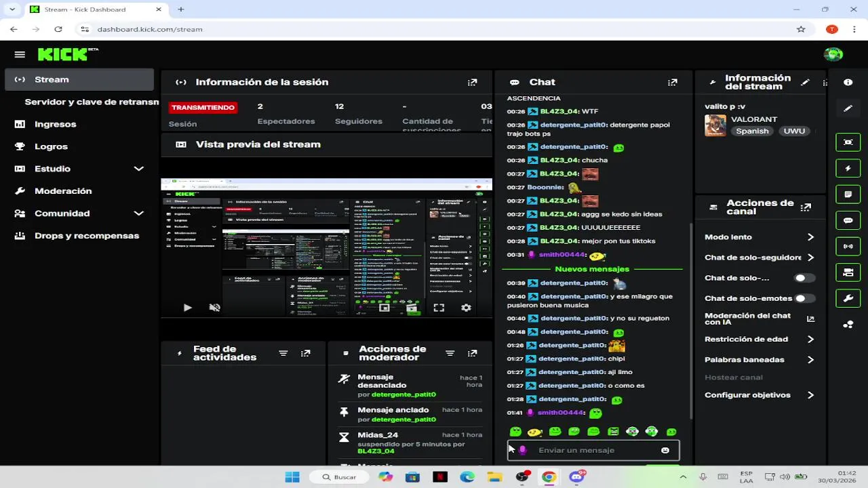Toggle the chat bubble icon in the right sidebar
The image size is (868, 488).
click(848, 220)
